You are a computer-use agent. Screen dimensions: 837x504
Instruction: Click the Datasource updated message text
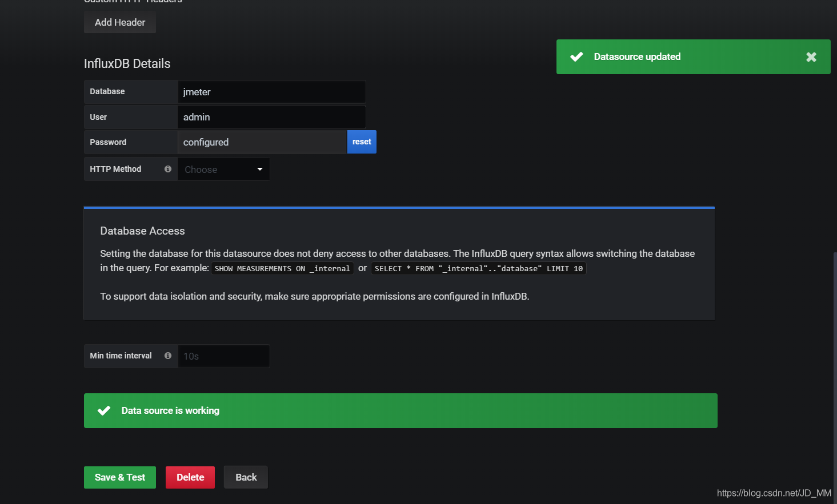637,57
